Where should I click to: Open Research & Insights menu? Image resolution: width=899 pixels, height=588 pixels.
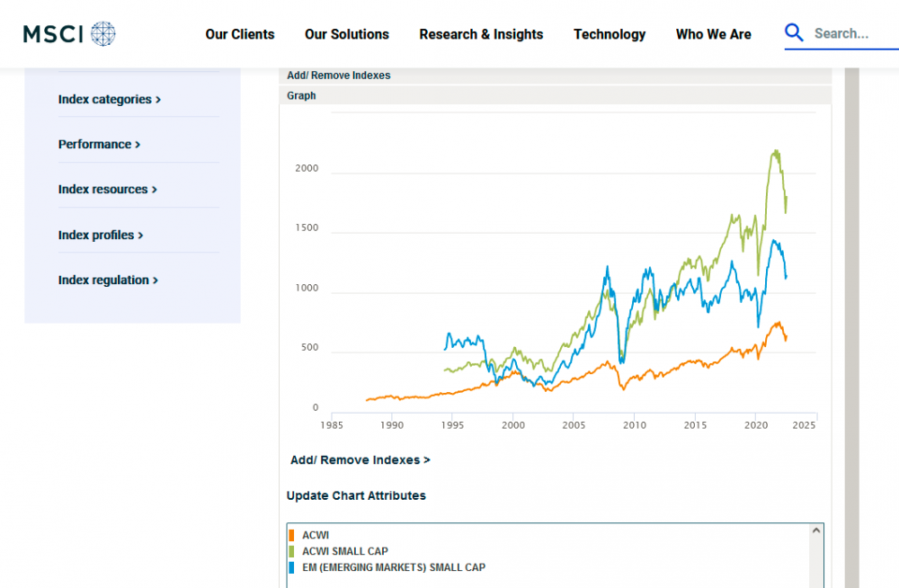pos(481,34)
